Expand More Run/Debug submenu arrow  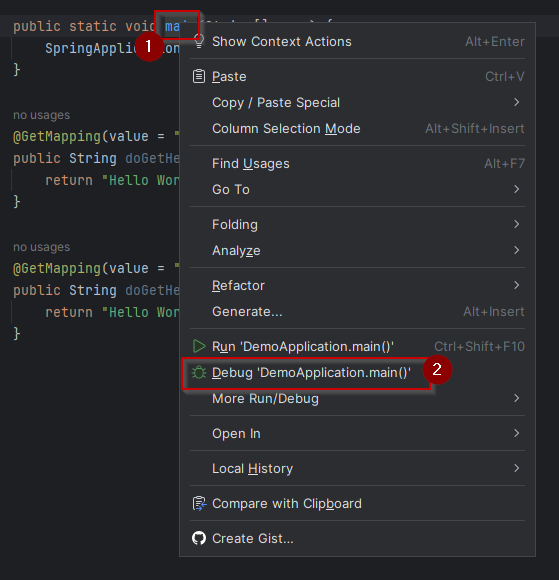point(517,398)
